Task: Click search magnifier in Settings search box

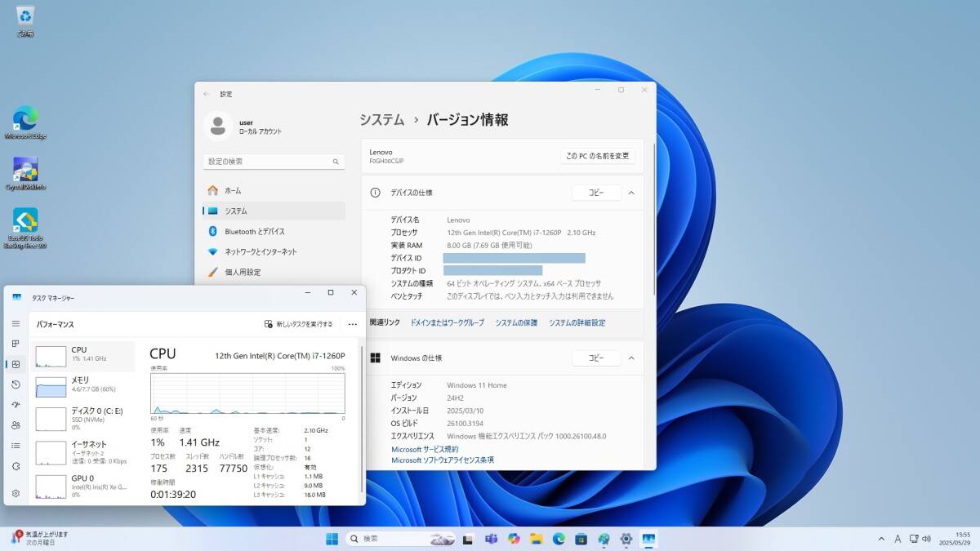Action: 336,162
